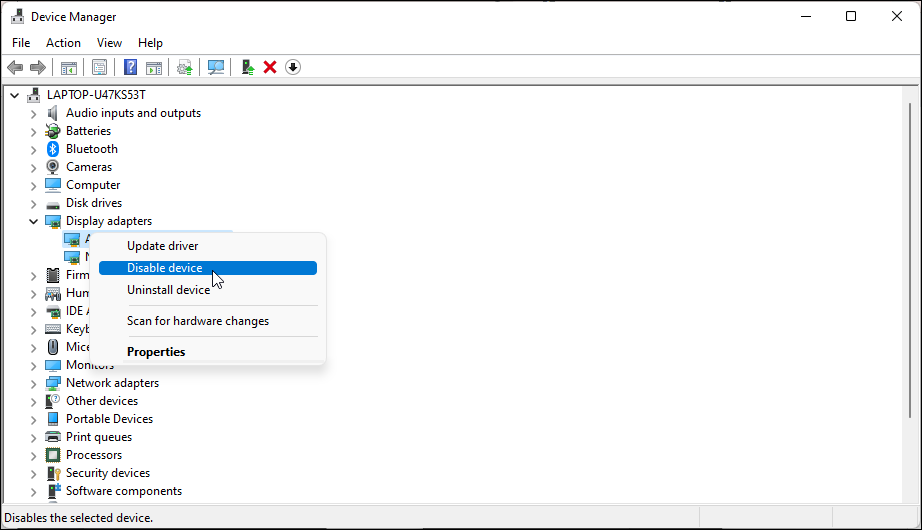Viewport: 922px width, 530px height.
Task: Click the Device Manager title bar icon
Action: pyautogui.click(x=18, y=16)
